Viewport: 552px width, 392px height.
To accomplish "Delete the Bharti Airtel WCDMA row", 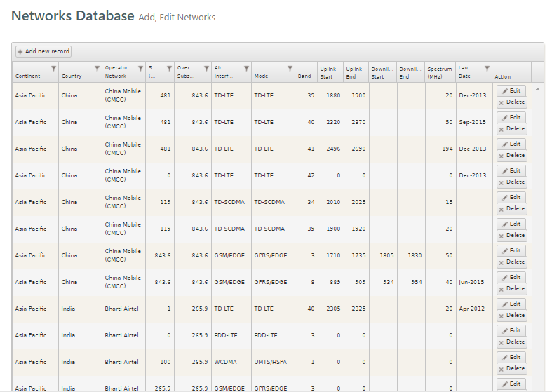I will (x=512, y=369).
